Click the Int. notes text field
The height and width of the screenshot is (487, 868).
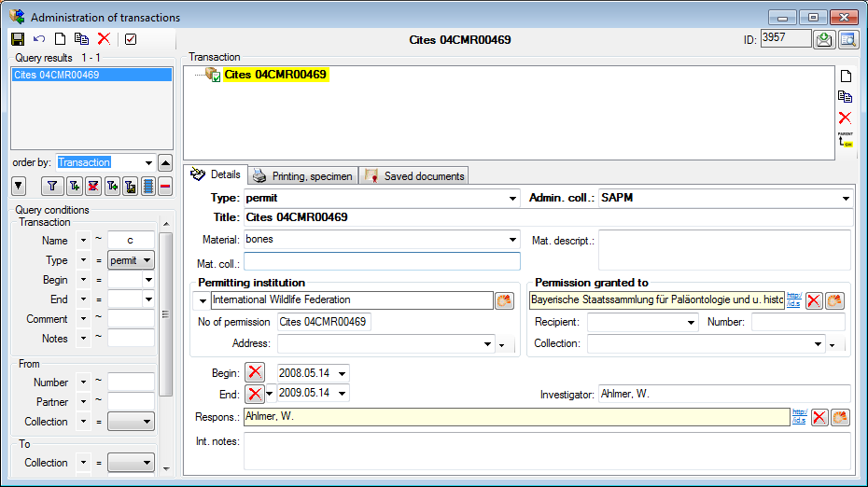point(547,451)
